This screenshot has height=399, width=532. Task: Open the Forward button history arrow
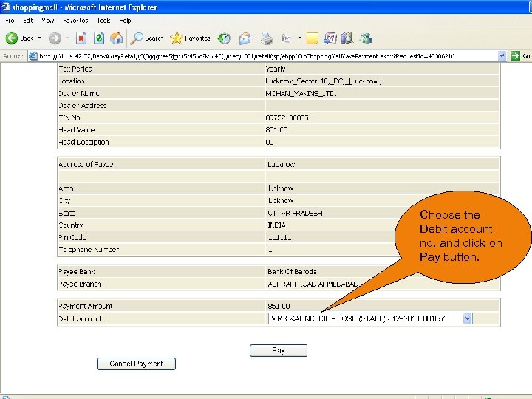click(67, 38)
